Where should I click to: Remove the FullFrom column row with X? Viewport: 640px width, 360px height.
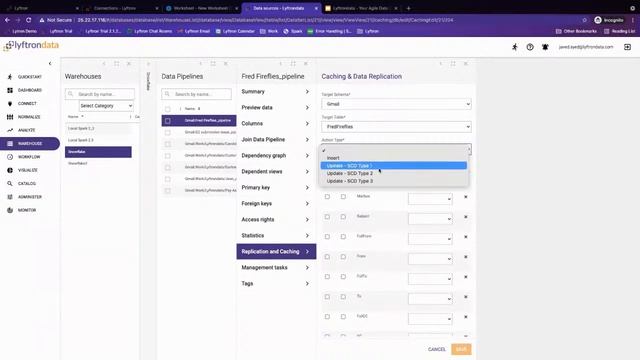coord(465,237)
